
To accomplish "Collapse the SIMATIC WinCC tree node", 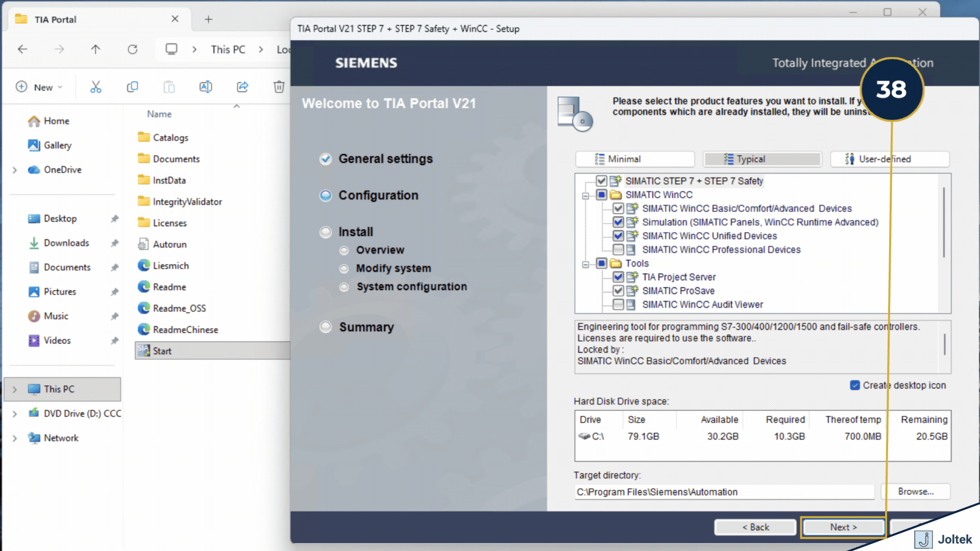I will pyautogui.click(x=585, y=195).
